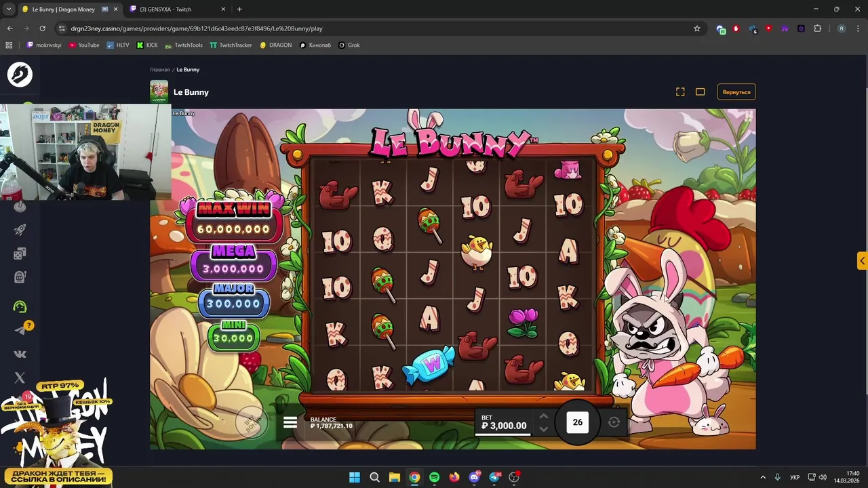
Task: Open the Chrome three-dot menu
Action: (x=859, y=28)
